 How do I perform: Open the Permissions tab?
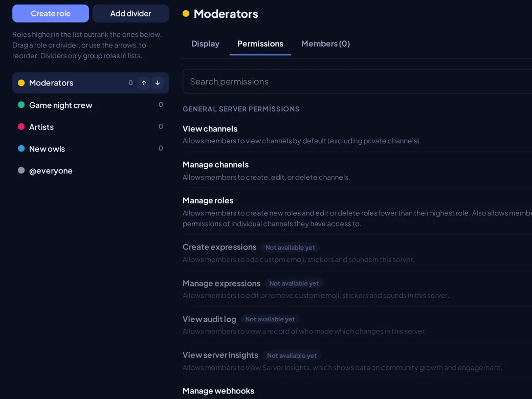coord(260,44)
